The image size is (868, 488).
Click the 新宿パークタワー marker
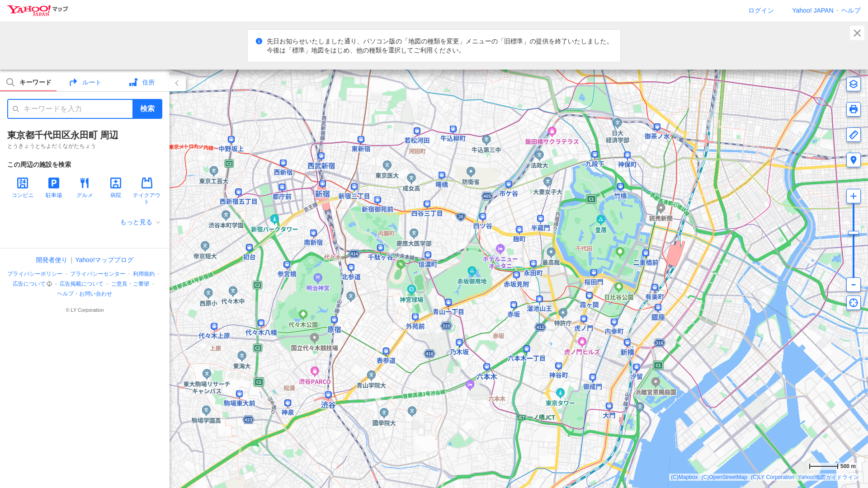point(274,219)
